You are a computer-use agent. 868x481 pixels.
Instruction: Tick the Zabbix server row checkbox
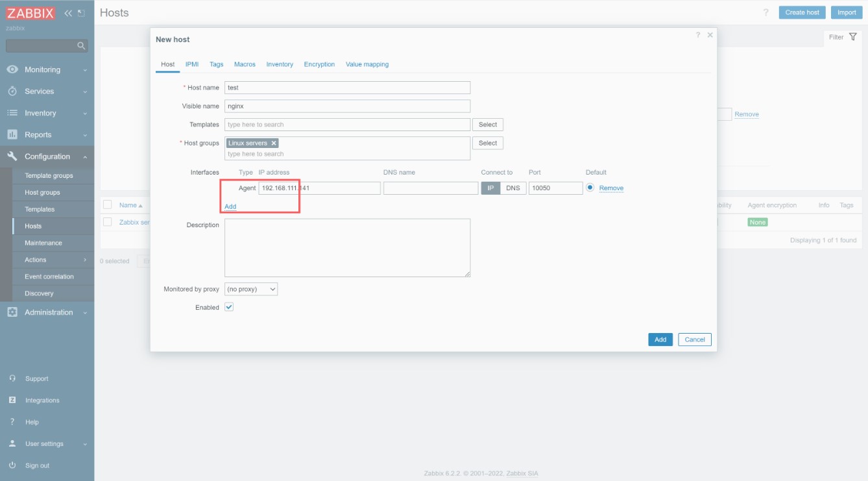click(x=108, y=222)
